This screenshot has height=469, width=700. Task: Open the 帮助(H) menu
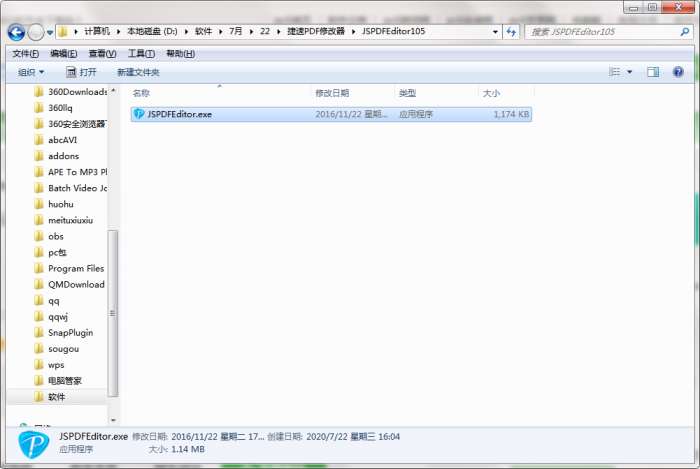180,54
